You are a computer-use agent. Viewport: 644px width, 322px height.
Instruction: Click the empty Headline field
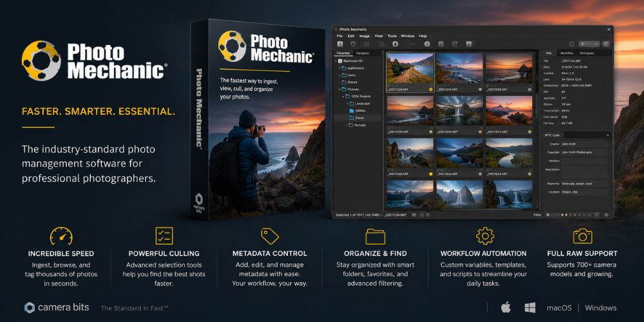coord(585,161)
